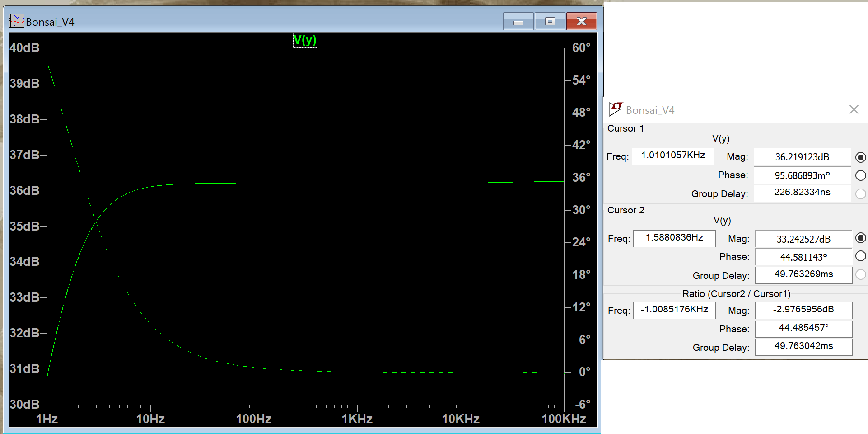Image resolution: width=868 pixels, height=434 pixels.
Task: Select Cursor 2 Phase radio button
Action: click(861, 256)
